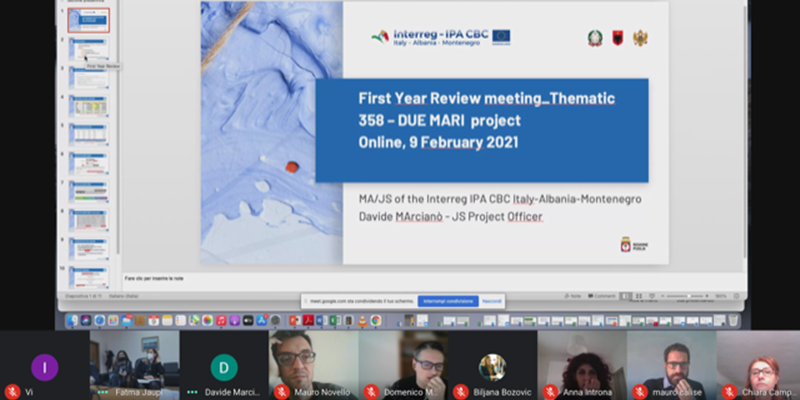Select Domenico M... video tile
This screenshot has height=400, width=800.
tap(403, 365)
